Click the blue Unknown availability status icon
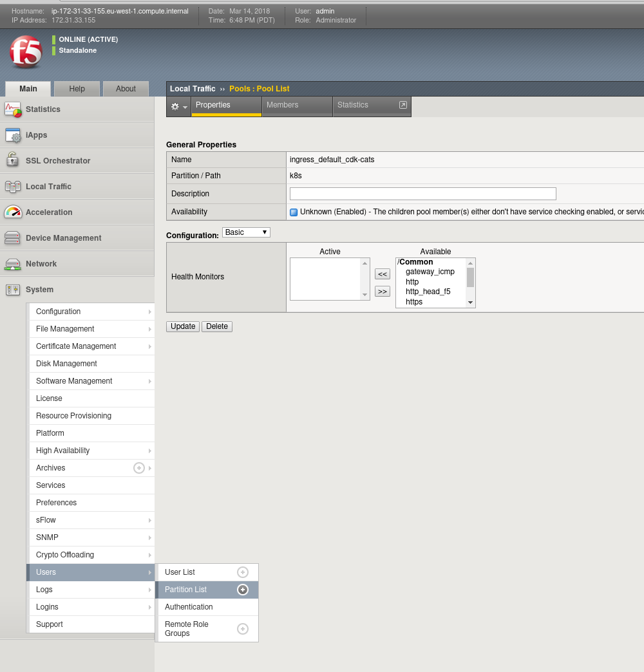This screenshot has height=672, width=644. (x=294, y=212)
